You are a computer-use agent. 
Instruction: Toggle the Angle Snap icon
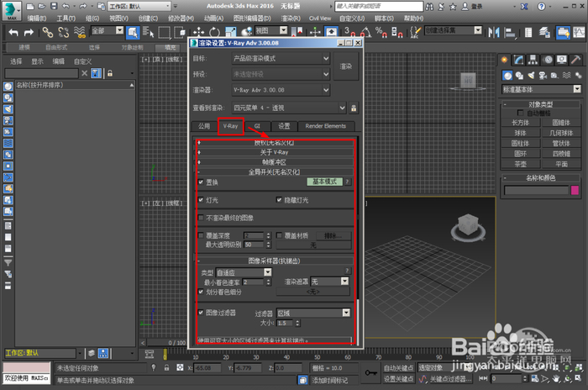[365, 32]
